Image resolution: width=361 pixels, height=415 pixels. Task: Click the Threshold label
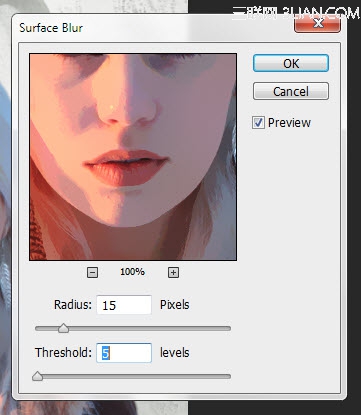pos(63,353)
